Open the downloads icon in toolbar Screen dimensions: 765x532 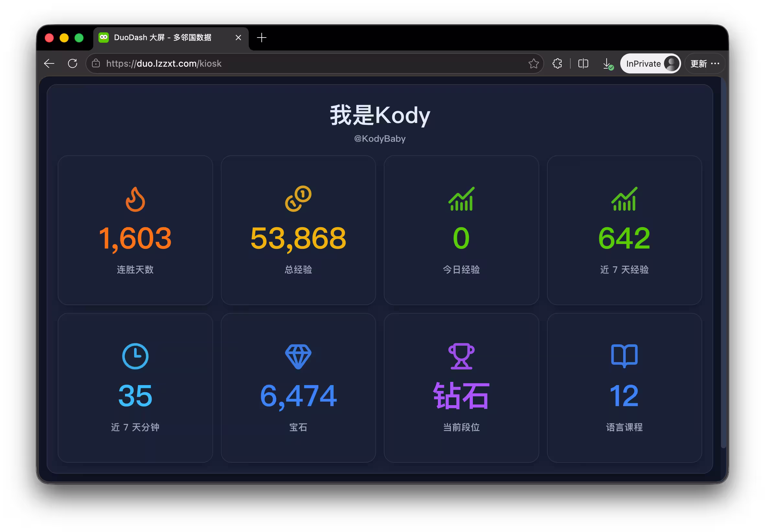pyautogui.click(x=608, y=63)
